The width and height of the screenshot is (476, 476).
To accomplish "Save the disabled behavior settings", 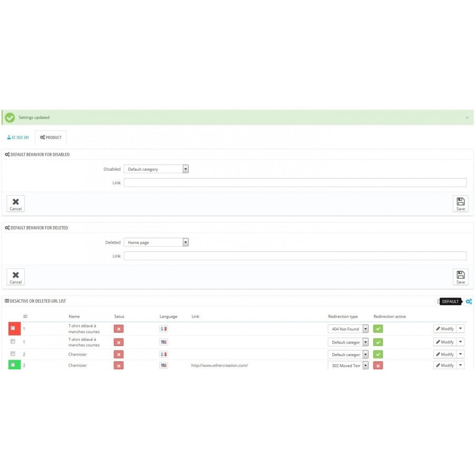I will pos(460,204).
